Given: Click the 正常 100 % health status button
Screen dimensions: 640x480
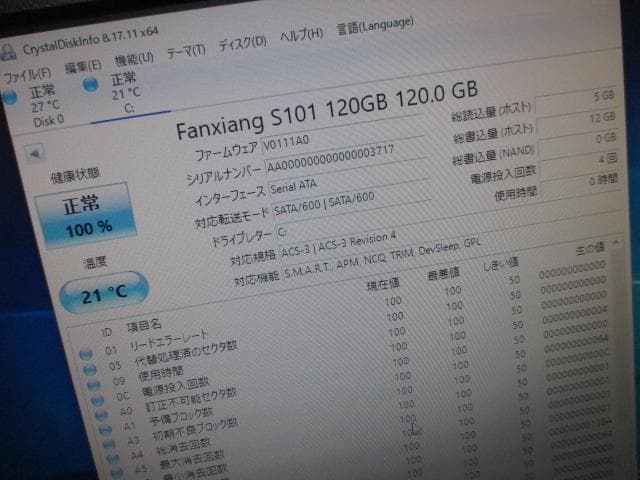Looking at the screenshot, I should (x=86, y=216).
